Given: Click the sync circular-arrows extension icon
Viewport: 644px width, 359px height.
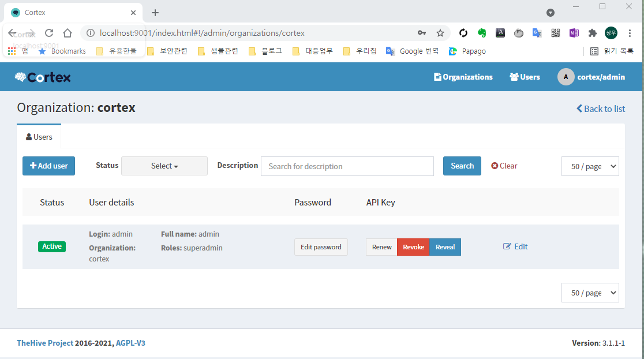Looking at the screenshot, I should [463, 33].
